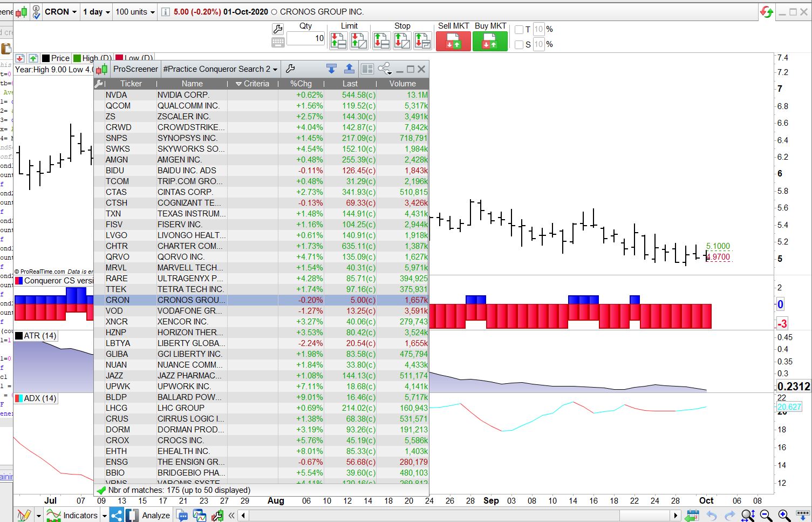
Task: Click the S percent value field
Action: click(538, 45)
